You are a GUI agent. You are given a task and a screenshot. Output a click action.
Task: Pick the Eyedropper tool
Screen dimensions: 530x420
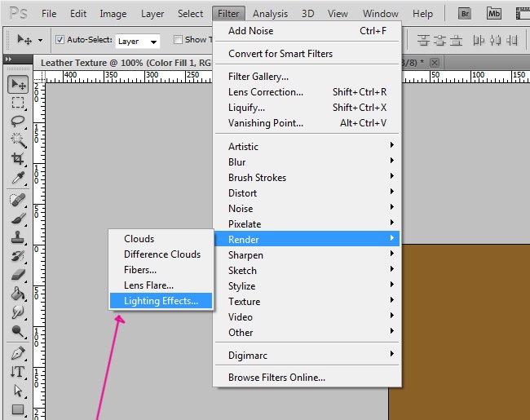[x=18, y=178]
